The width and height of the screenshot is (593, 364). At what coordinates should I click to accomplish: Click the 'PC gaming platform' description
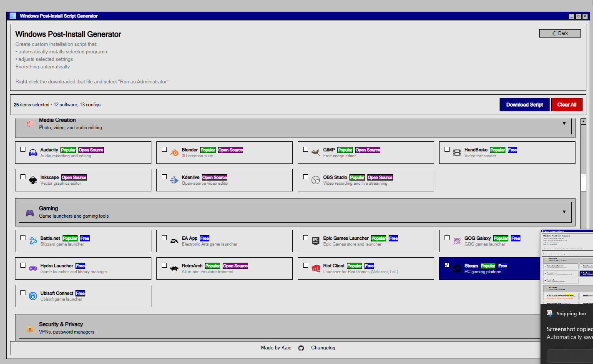(x=483, y=272)
